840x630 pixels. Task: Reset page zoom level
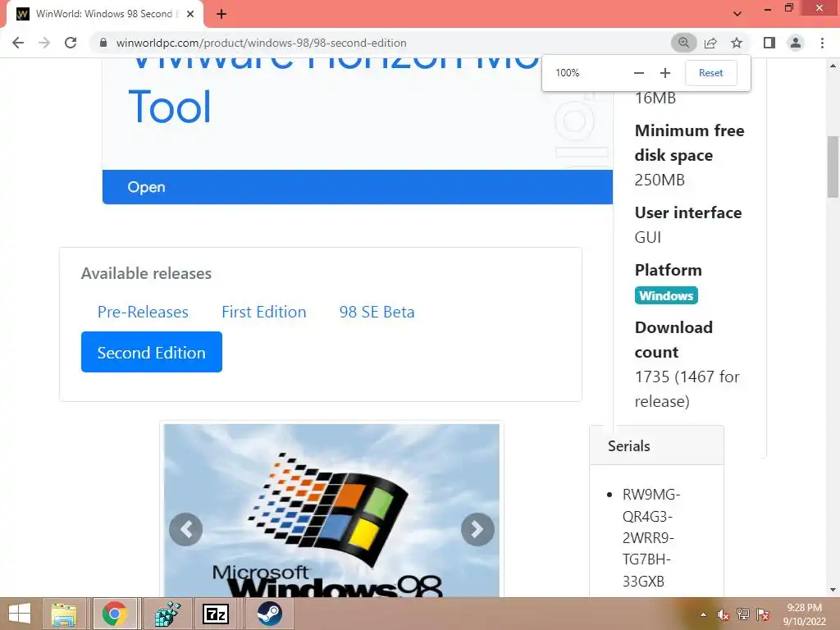711,73
